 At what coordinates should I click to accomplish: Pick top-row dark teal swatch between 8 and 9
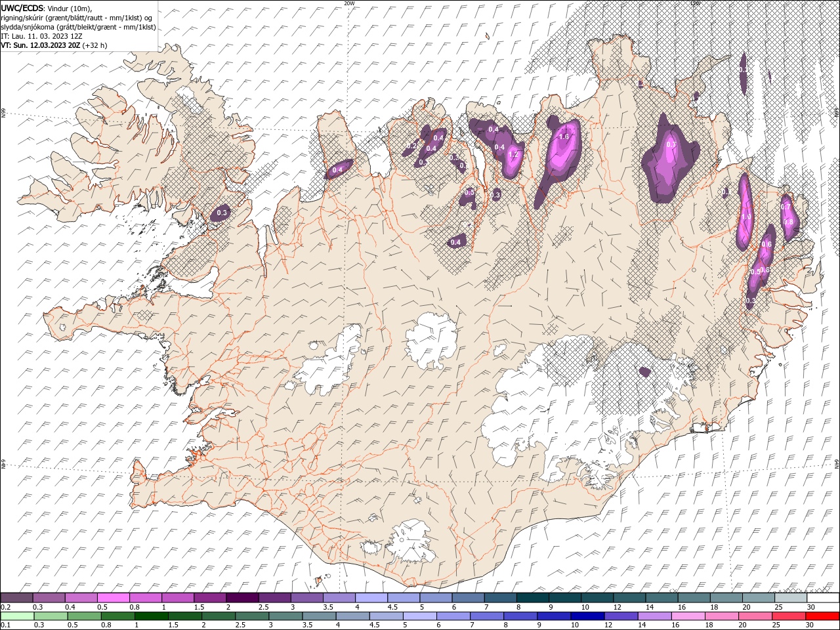point(532,598)
